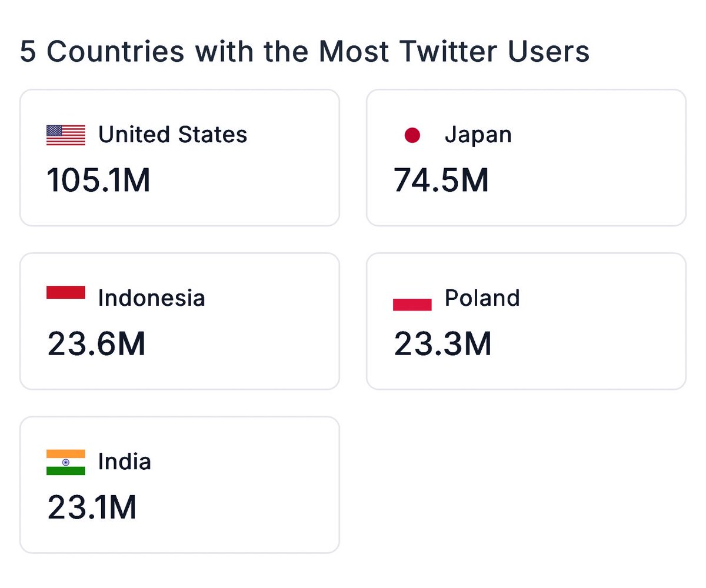The image size is (706, 588).
Task: Select the Poland country label
Action: coord(482,298)
